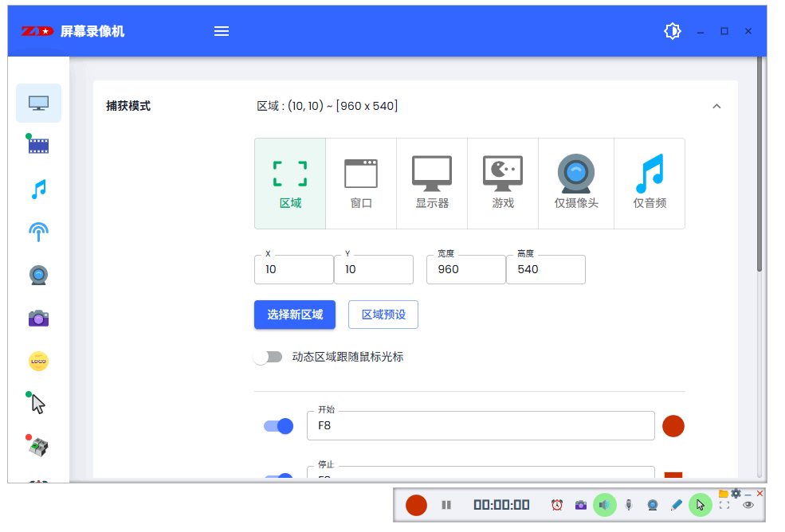The height and width of the screenshot is (532, 785).
Task: Mute the speaker on the recording toolbar
Action: tap(604, 504)
